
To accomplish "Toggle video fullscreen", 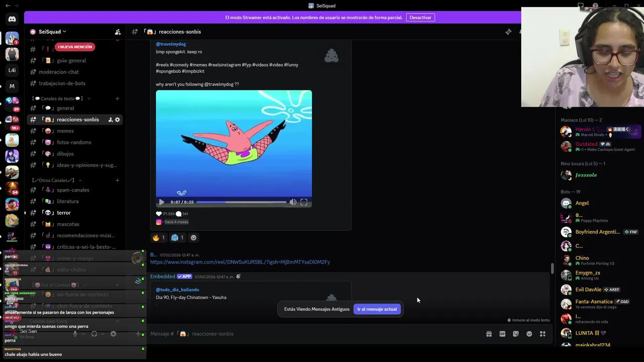I will tap(304, 202).
